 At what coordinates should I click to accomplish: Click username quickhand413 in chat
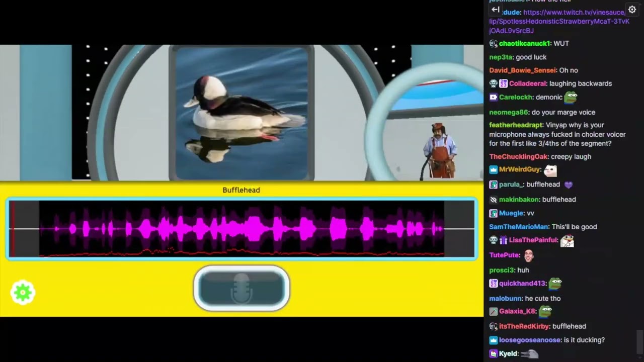(522, 284)
